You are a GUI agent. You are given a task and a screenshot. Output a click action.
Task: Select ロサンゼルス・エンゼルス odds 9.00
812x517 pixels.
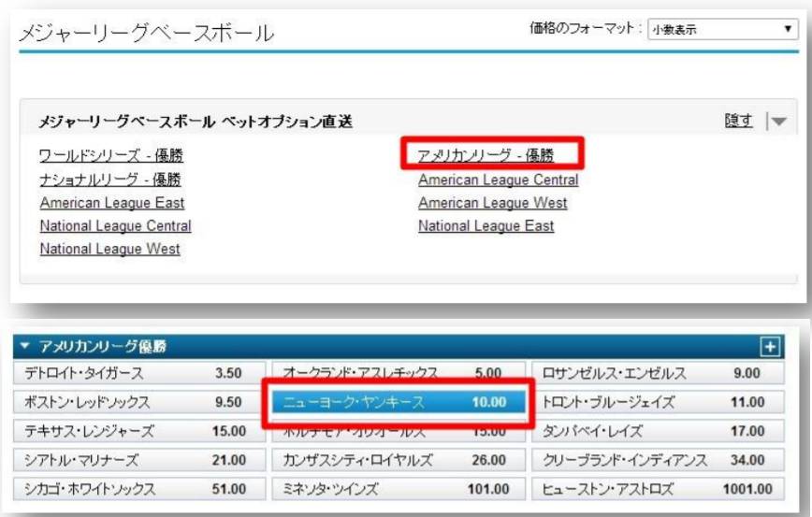658,373
